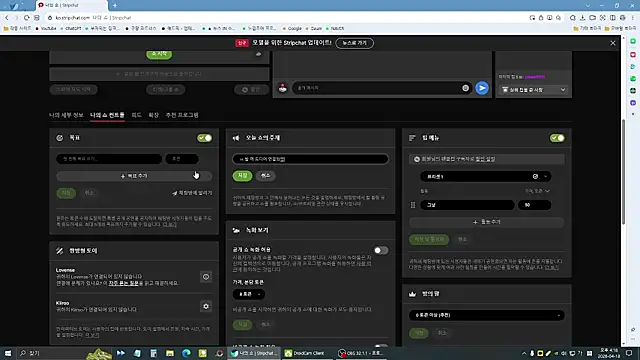Click the red sidebar icon at browser edge

point(633,54)
